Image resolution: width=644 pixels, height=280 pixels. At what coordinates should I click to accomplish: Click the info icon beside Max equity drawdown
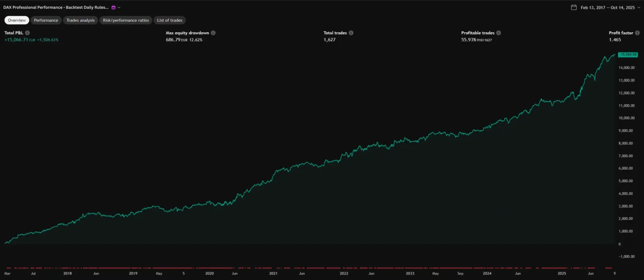[213, 33]
